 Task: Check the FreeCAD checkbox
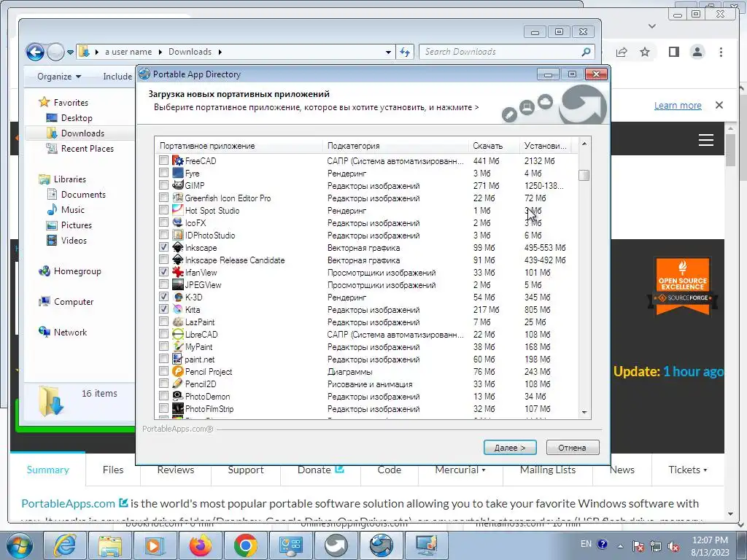pyautogui.click(x=163, y=160)
